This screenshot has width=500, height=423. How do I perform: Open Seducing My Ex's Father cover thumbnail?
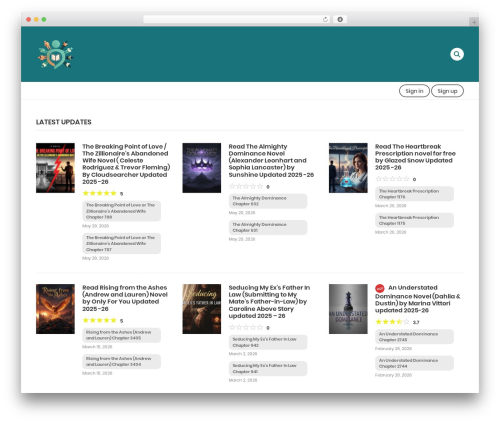[202, 309]
